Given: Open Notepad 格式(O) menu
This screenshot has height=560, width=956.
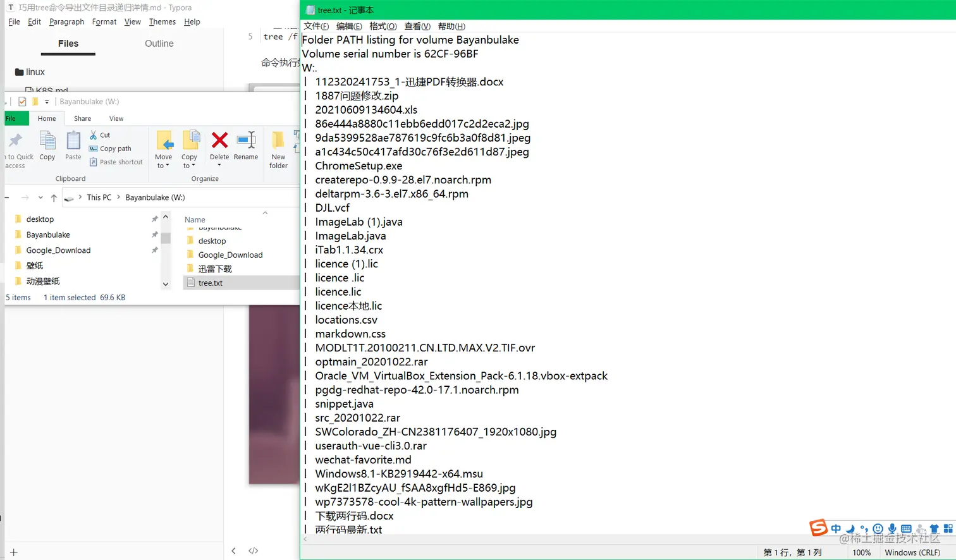Looking at the screenshot, I should [383, 26].
